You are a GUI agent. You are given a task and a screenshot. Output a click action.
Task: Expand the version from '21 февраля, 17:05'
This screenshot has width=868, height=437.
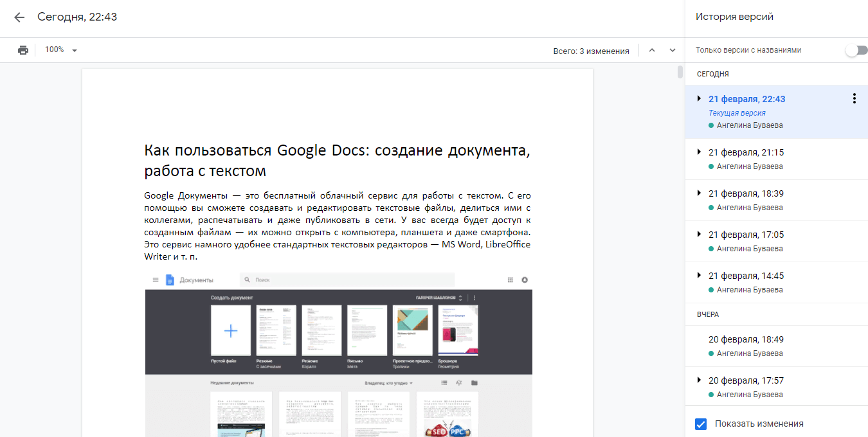(699, 235)
